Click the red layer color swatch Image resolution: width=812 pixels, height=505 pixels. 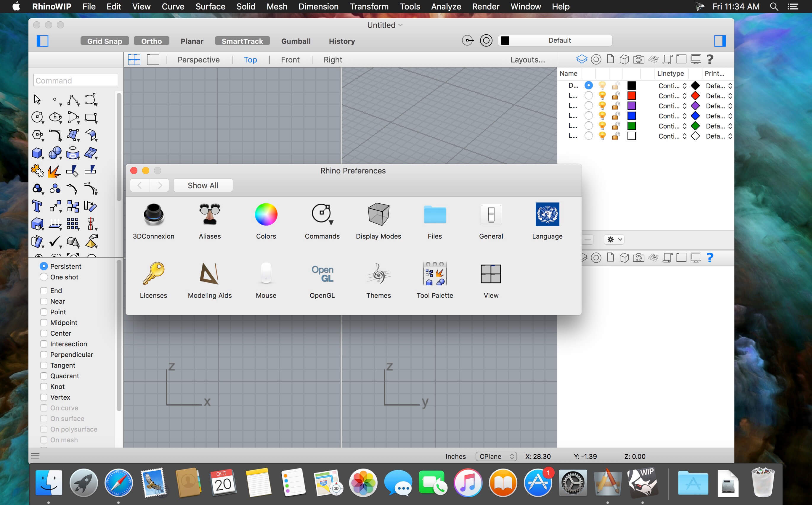click(632, 96)
